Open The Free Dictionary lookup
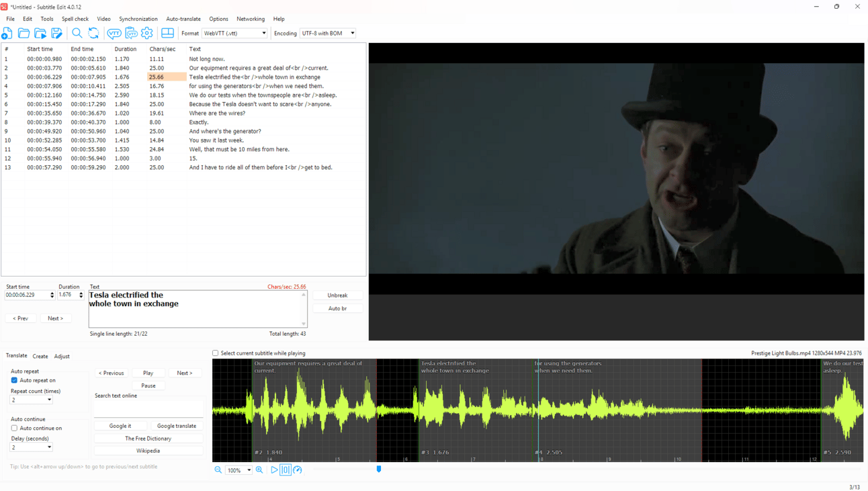This screenshot has width=868, height=491. (148, 439)
